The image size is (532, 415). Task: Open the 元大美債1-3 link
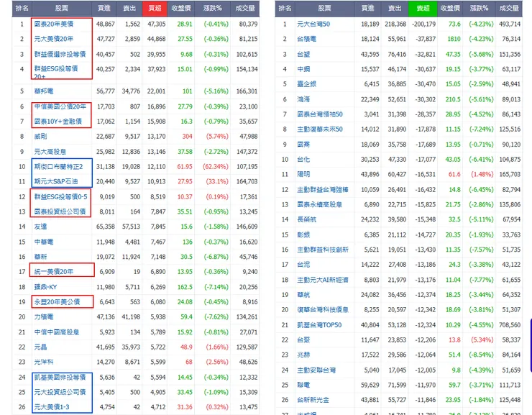tap(52, 407)
